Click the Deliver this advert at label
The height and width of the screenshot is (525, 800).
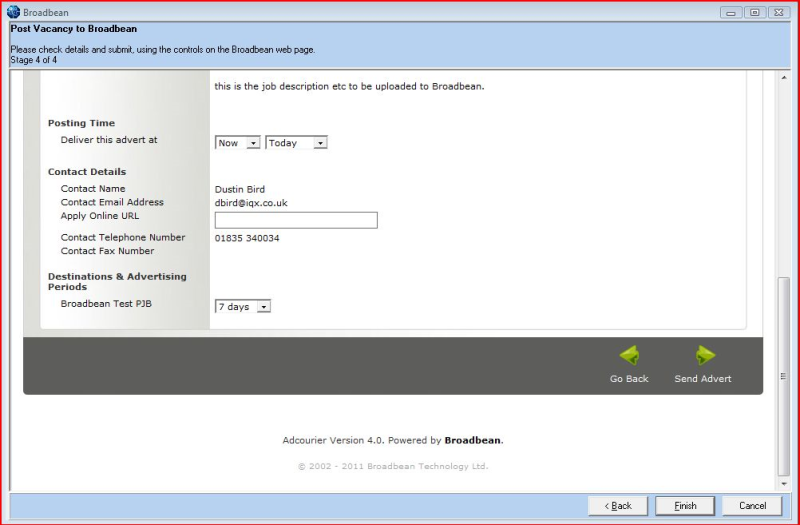pos(109,140)
